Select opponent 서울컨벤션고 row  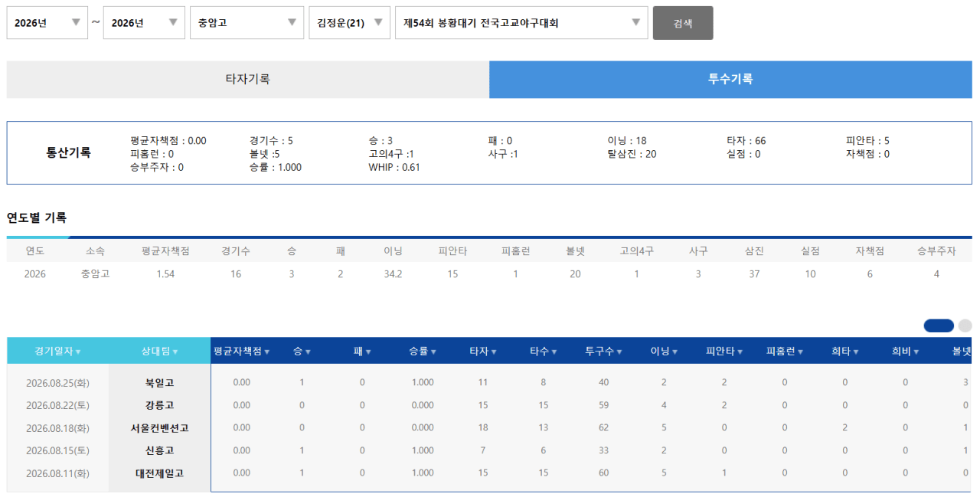click(159, 428)
